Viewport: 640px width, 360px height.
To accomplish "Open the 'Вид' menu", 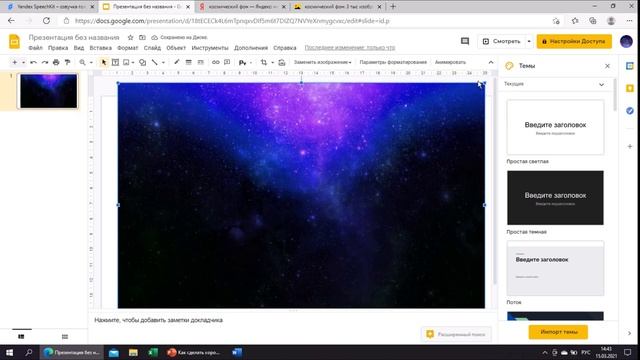I will [x=79, y=48].
